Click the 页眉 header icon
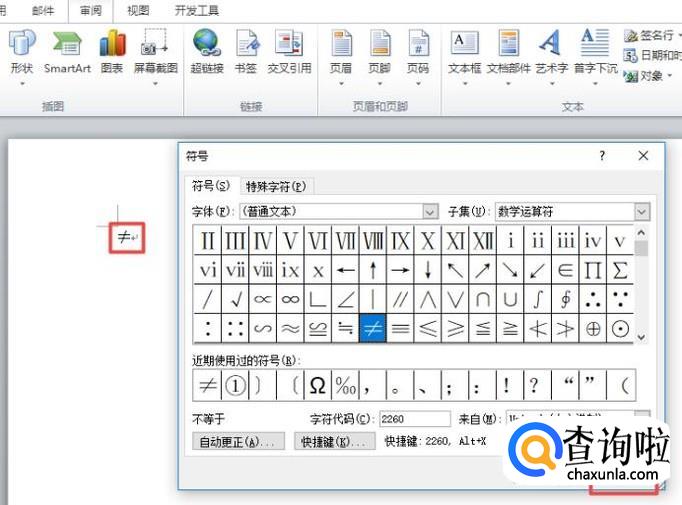Screen dimensions: 682x505 tap(341, 51)
